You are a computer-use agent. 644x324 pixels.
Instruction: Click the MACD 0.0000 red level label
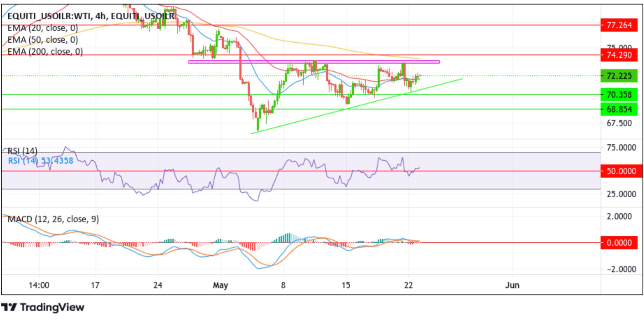619,243
